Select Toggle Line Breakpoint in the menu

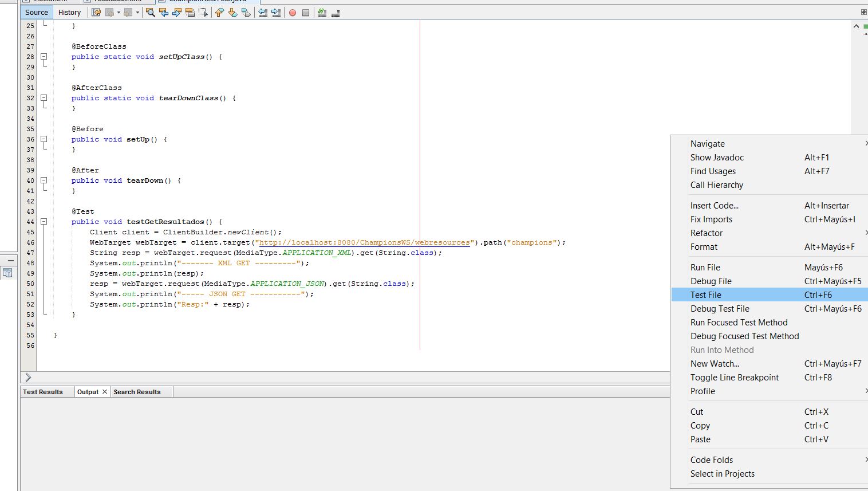735,377
